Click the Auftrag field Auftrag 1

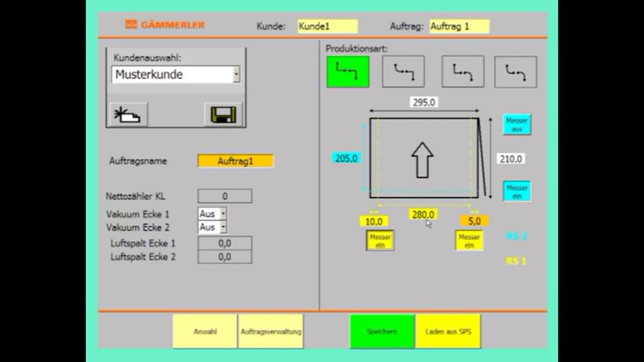point(459,26)
